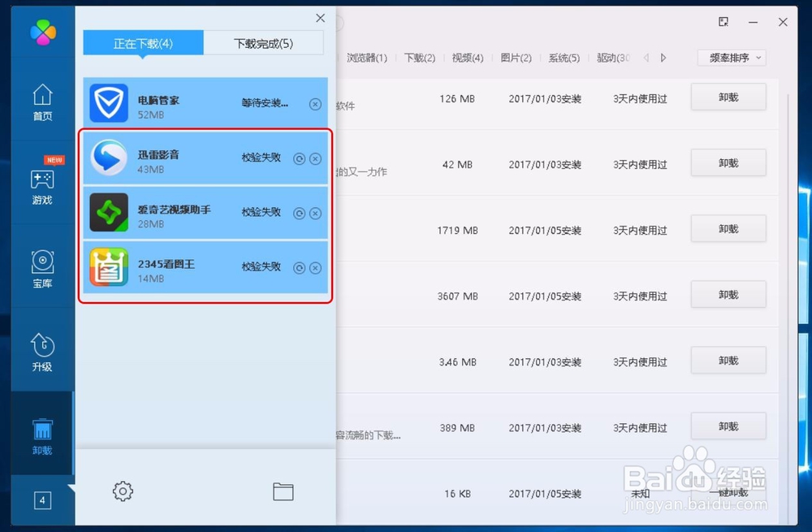Select the 下载(2) category tab
Viewport: 812px width, 532px height.
[x=420, y=58]
